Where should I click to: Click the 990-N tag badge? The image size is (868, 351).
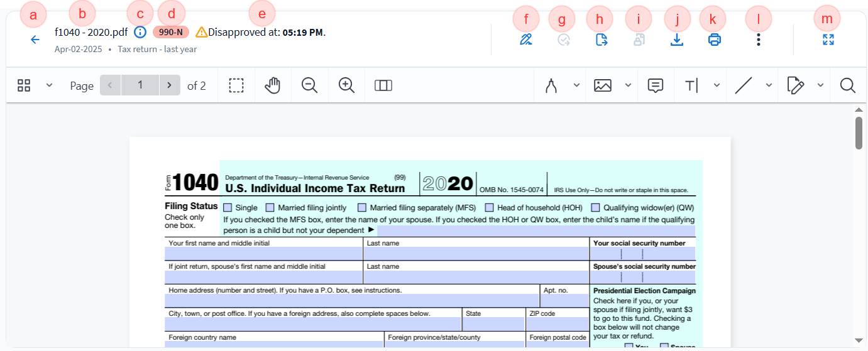coord(170,32)
